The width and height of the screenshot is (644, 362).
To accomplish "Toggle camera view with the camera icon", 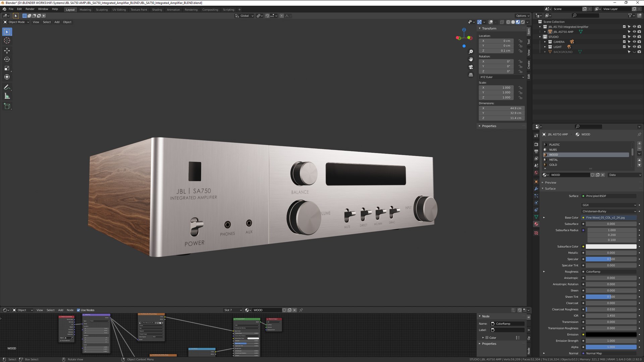I will click(x=471, y=67).
